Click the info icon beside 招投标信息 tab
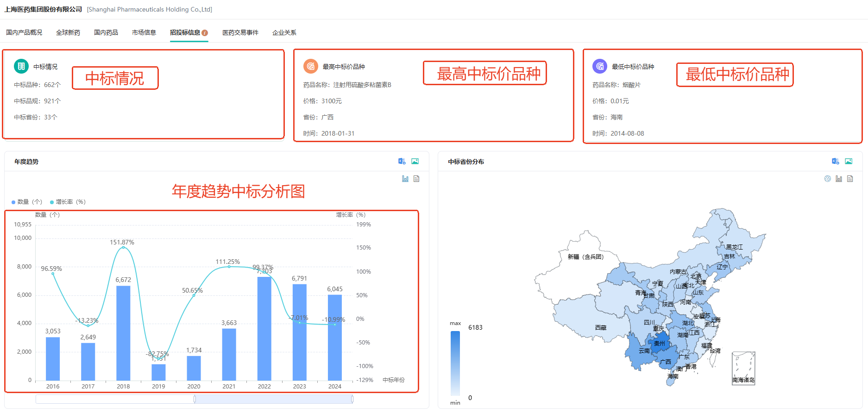Viewport: 868px width, 413px height. [205, 33]
